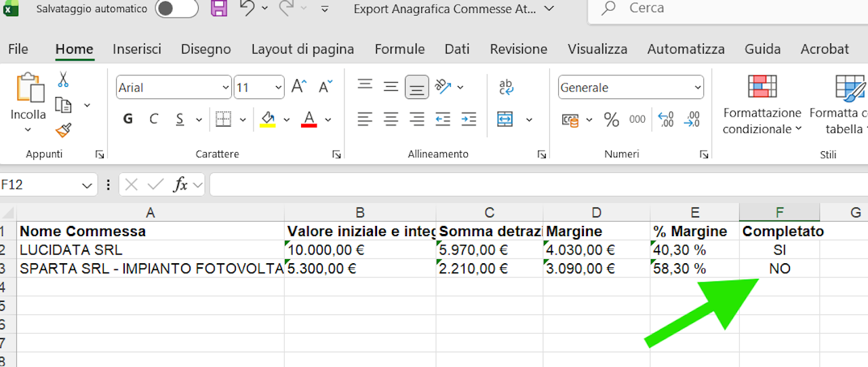Apply thousands separator 000 style
This screenshot has height=367, width=868.
pos(637,119)
